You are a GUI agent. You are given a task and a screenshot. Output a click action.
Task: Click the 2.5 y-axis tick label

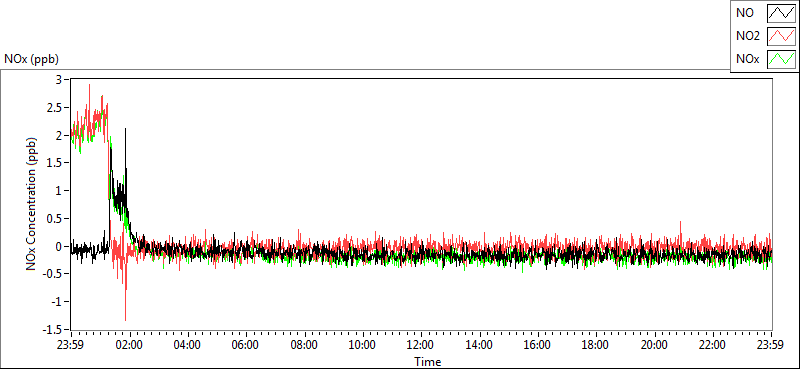point(55,108)
